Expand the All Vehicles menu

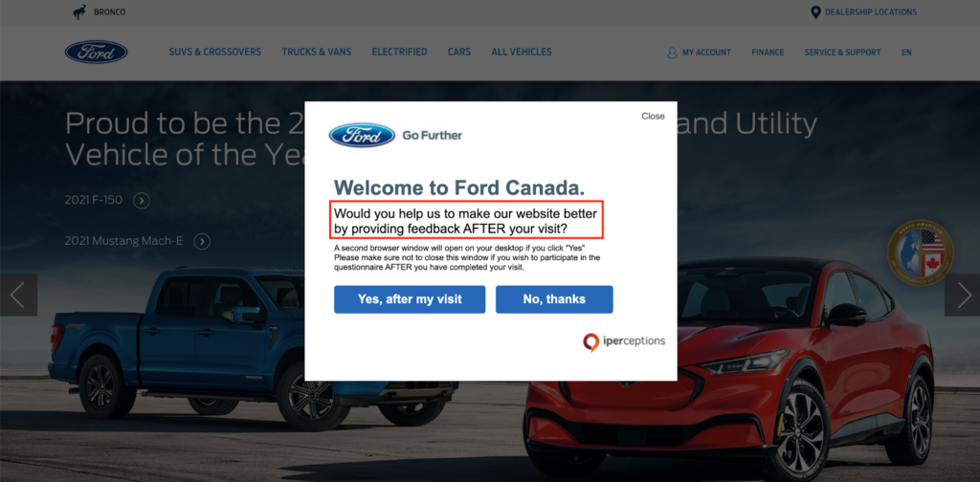pyautogui.click(x=522, y=53)
